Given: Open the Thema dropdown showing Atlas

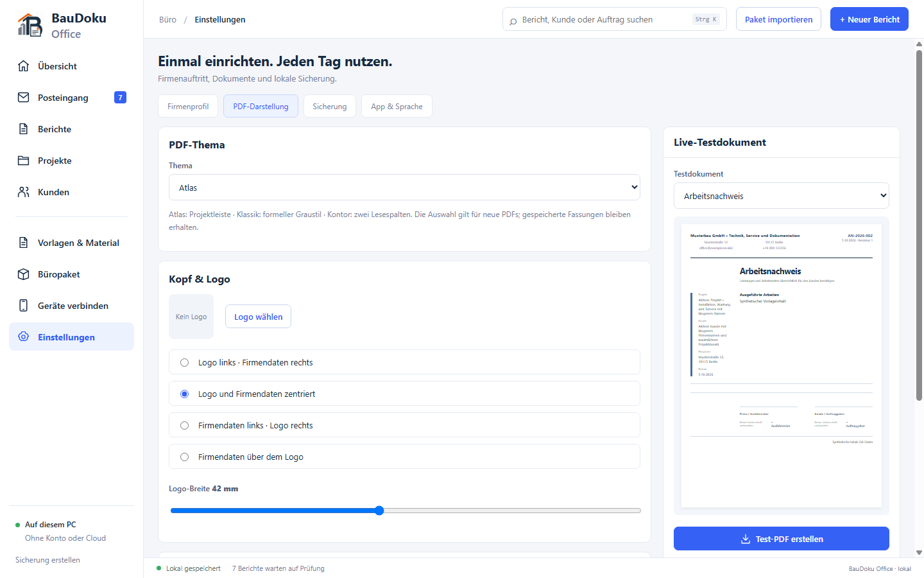Looking at the screenshot, I should pos(404,188).
